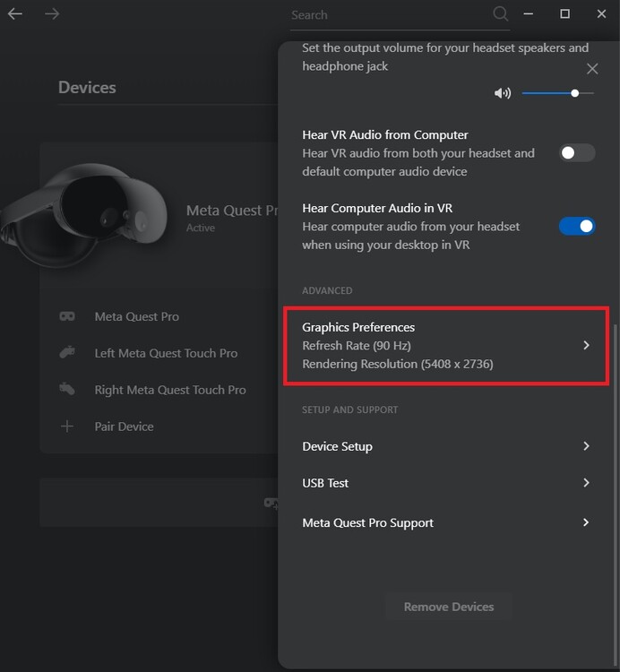Screen dimensions: 620x672
Task: Open the Device Setup chevron
Action: (586, 446)
